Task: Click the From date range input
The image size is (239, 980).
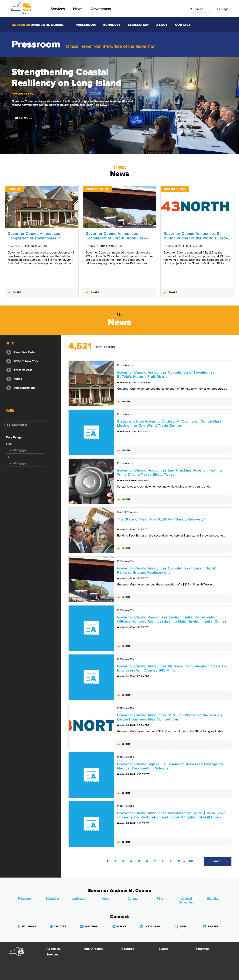Action: point(25,450)
